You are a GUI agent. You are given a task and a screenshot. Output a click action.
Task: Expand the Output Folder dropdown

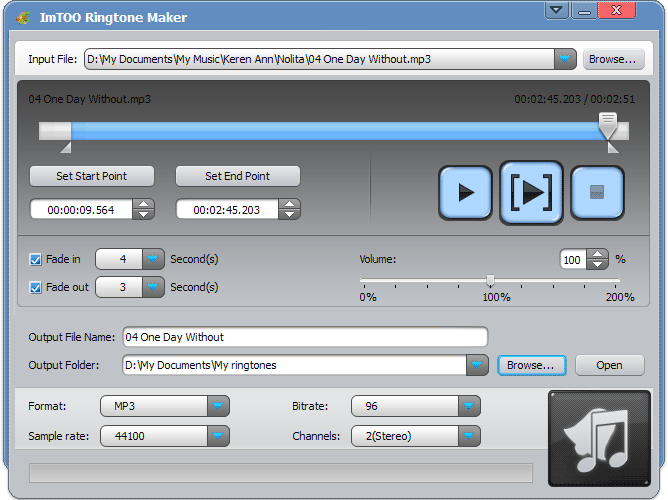pyautogui.click(x=477, y=365)
